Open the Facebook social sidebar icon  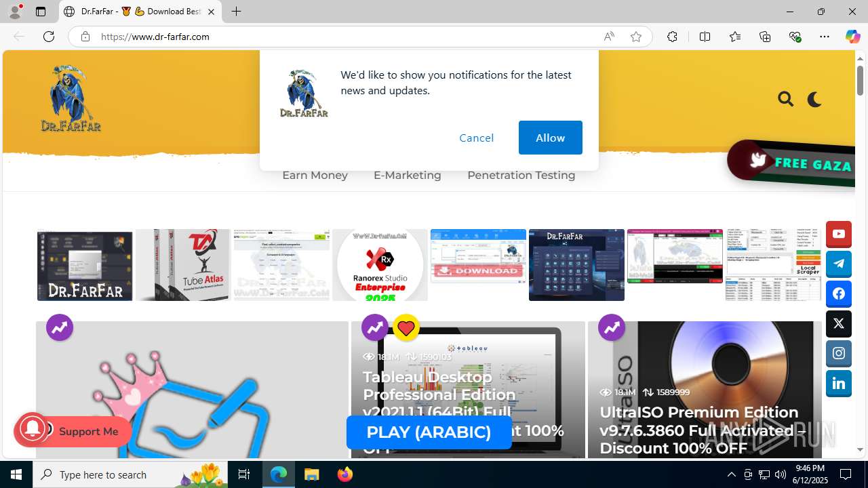coord(839,294)
